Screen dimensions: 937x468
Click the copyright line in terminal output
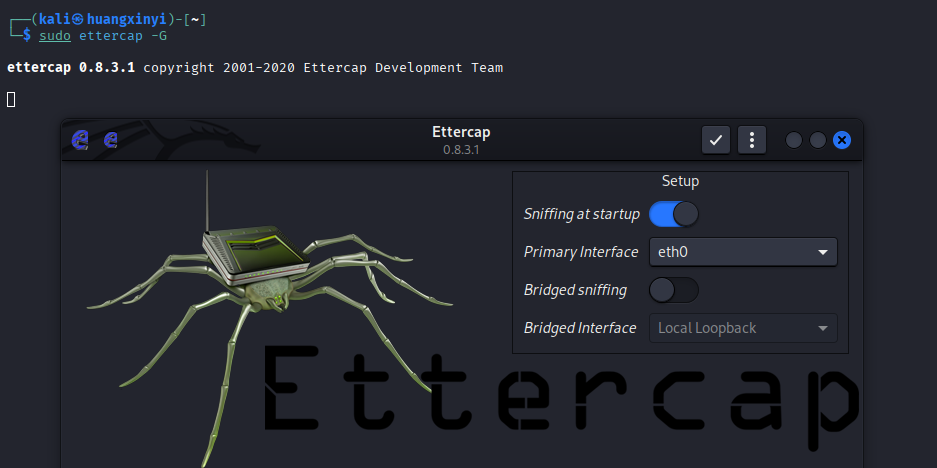tap(255, 68)
